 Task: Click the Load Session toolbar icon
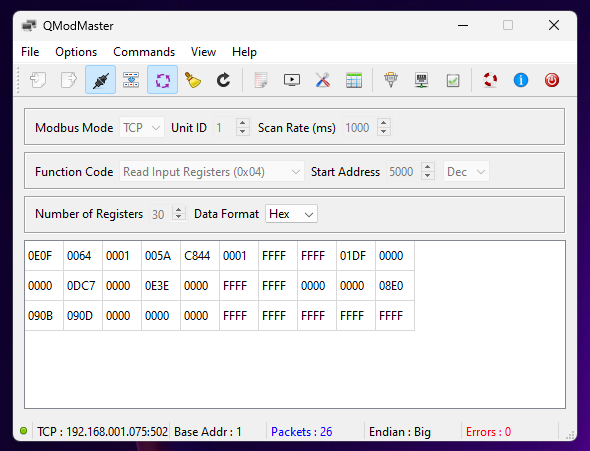(x=38, y=80)
